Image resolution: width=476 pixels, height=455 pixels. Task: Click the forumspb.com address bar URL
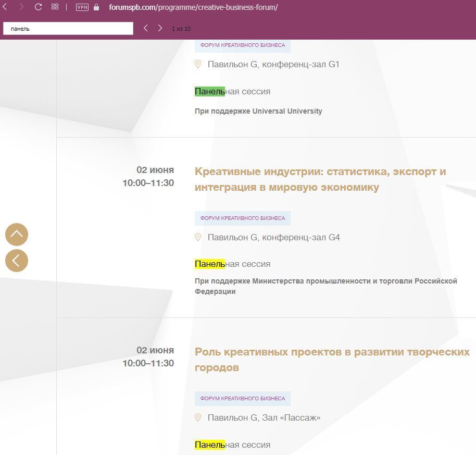click(193, 7)
